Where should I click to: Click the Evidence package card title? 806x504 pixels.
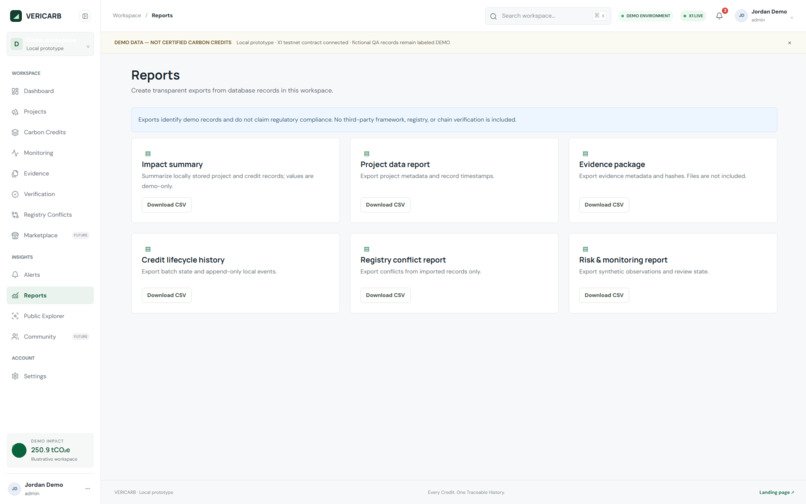coord(612,165)
